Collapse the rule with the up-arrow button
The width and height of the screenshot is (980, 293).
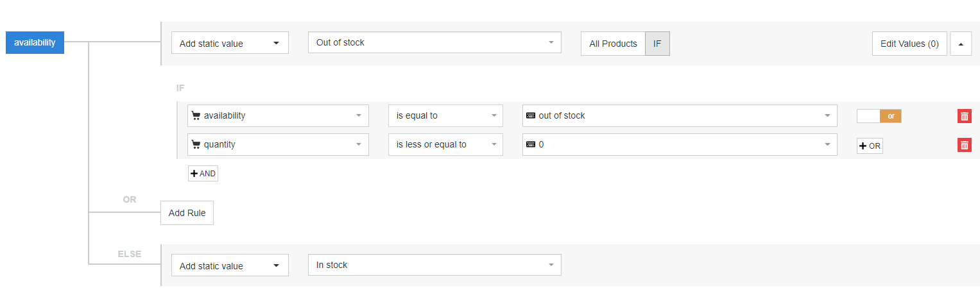[x=961, y=44]
